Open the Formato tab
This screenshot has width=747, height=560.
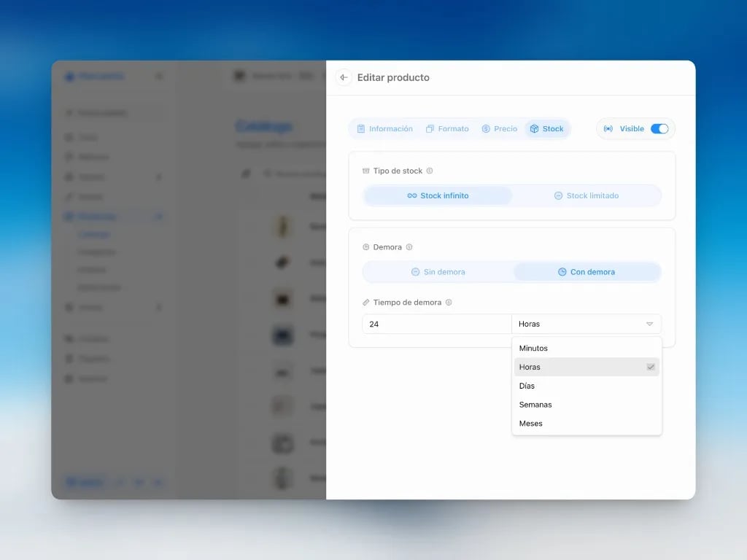pos(447,128)
